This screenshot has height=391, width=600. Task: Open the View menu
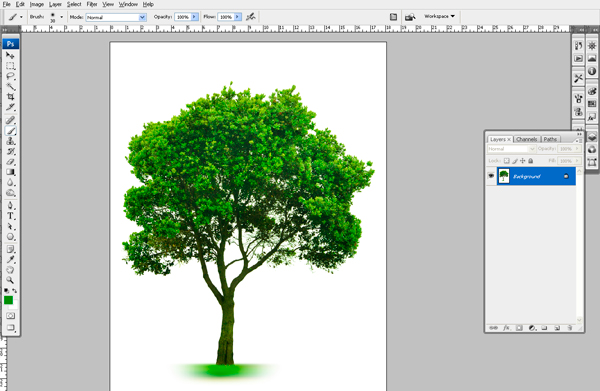[108, 4]
